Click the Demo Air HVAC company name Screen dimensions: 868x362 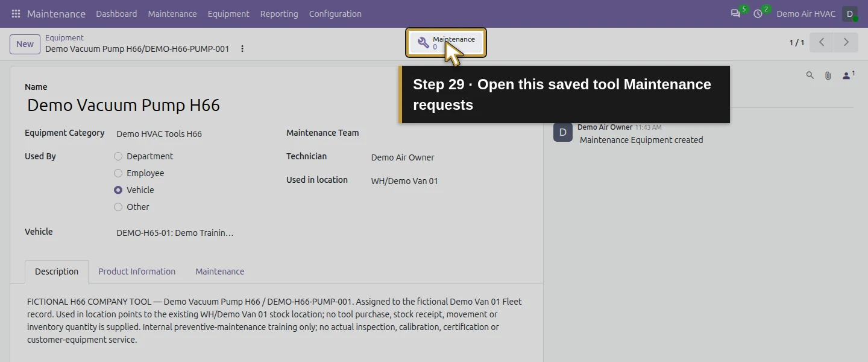[x=806, y=13]
